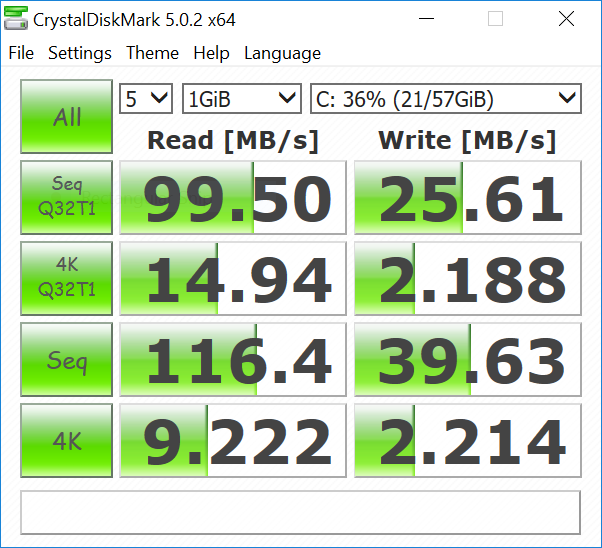The image size is (602, 548).
Task: Open the Theme menu
Action: [x=153, y=53]
